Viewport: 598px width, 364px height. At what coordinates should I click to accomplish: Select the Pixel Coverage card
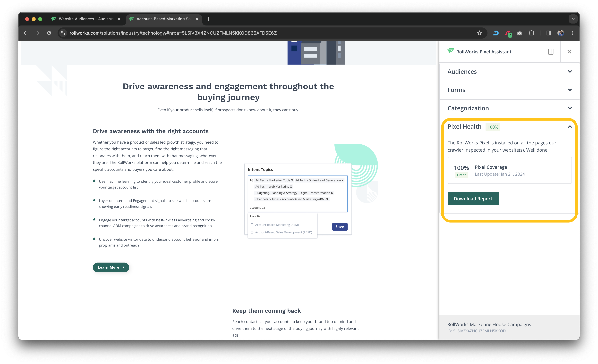click(509, 170)
